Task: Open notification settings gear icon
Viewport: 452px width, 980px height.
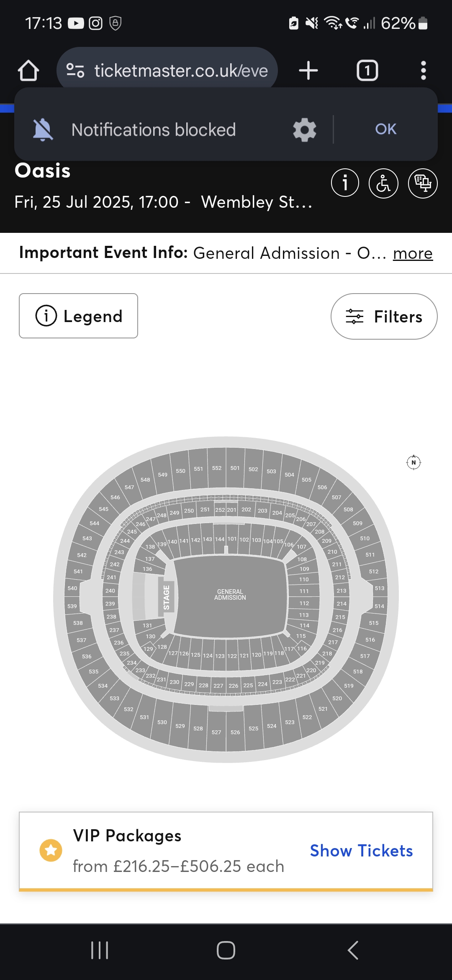Action: point(304,130)
